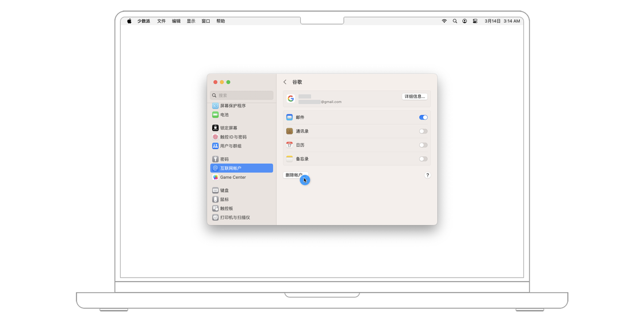644x322 pixels.
Task: Click the Game Center colorful icon
Action: (215, 177)
